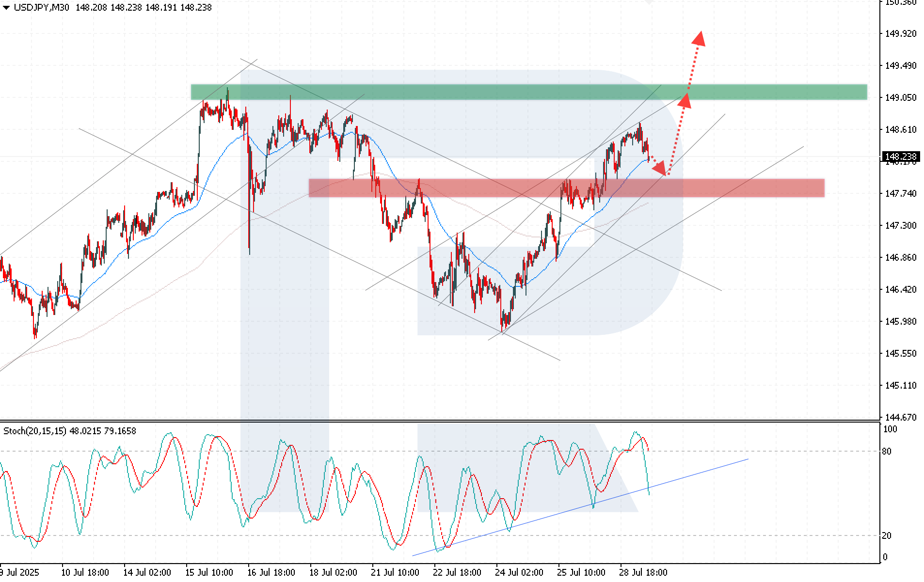Image resolution: width=924 pixels, height=582 pixels.
Task: Click the 147.740 price scale label
Action: (x=901, y=193)
